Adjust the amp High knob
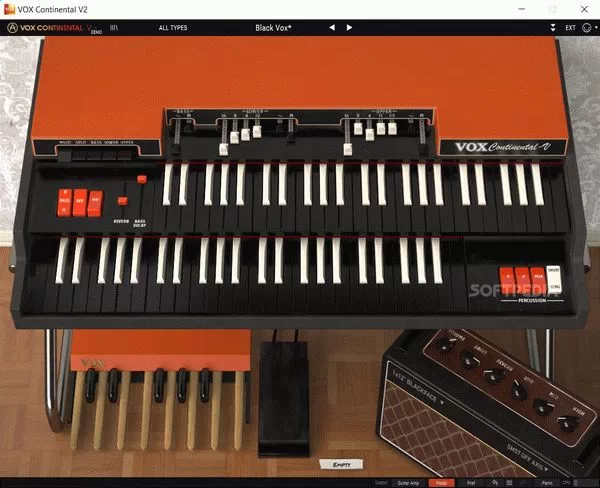The height and width of the screenshot is (488, 600). point(567,423)
